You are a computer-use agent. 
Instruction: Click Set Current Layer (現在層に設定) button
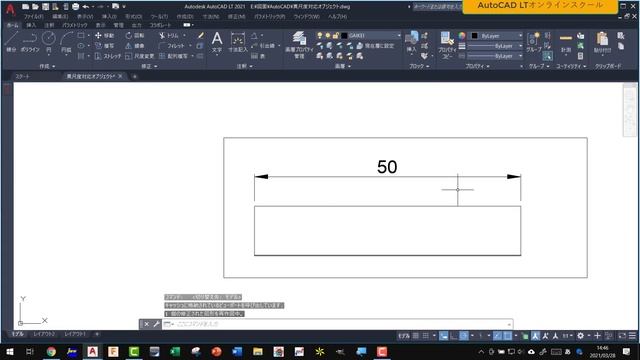pos(375,46)
